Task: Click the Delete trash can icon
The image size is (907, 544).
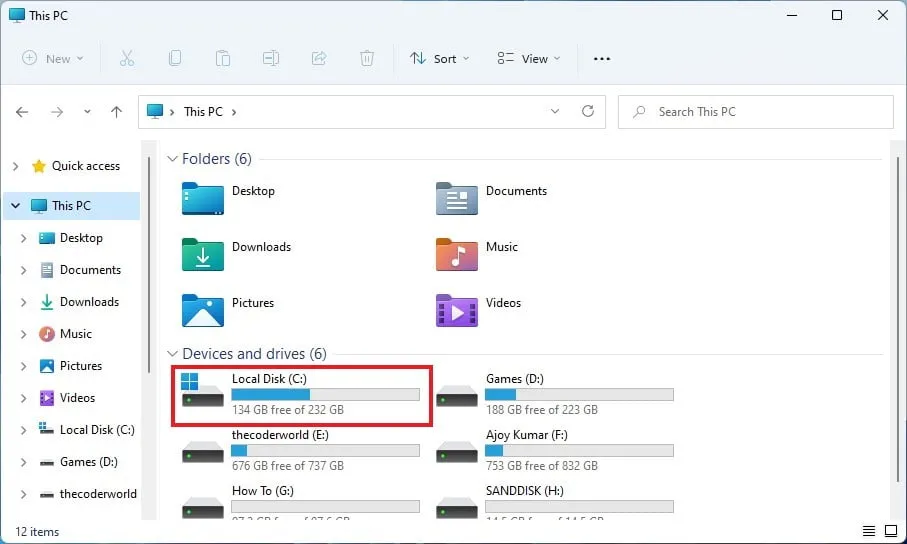Action: click(x=367, y=59)
